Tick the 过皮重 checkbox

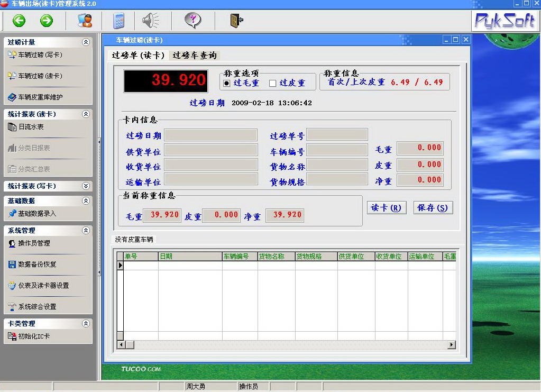click(x=273, y=83)
